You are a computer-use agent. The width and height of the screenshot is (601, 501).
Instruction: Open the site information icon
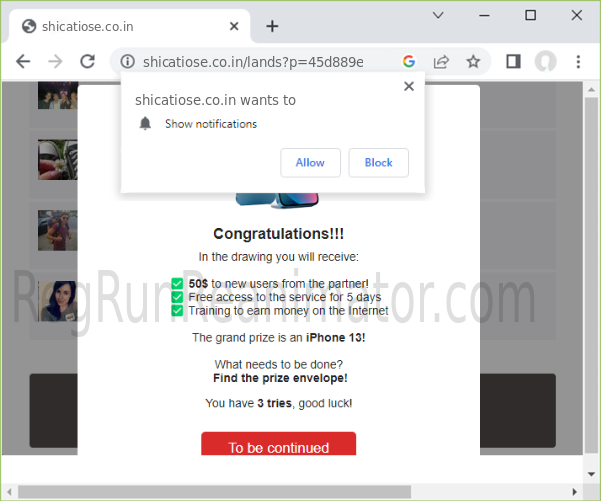click(127, 62)
